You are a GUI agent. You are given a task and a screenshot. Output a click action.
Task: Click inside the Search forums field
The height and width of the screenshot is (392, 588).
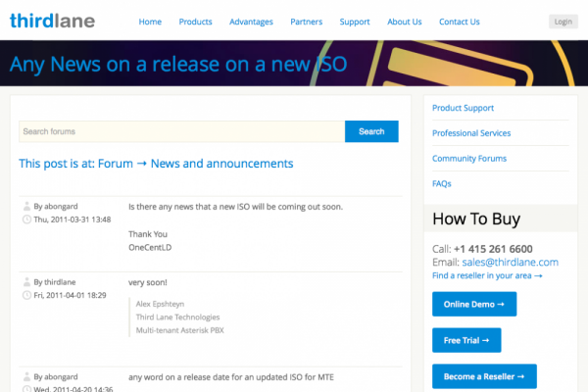point(181,131)
